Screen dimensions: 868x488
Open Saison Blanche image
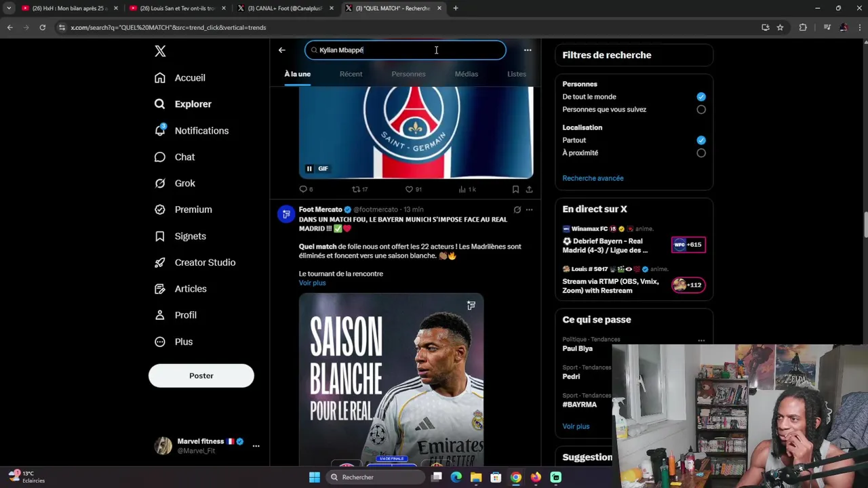pos(391,379)
